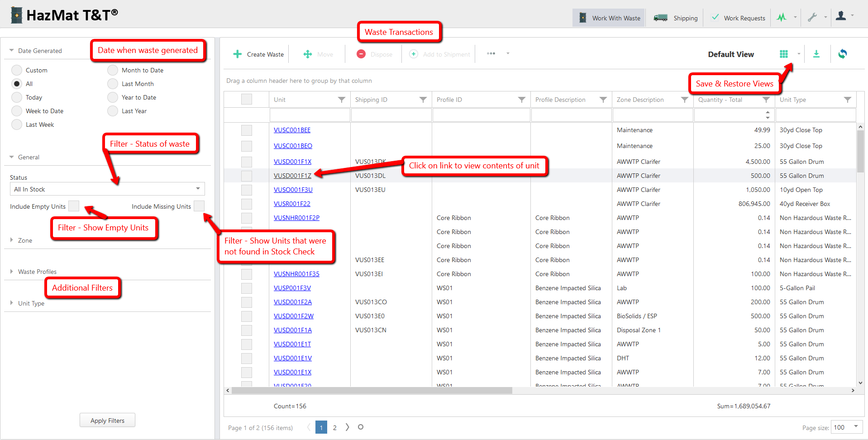This screenshot has height=440, width=868.
Task: Click the green Create Waste plus icon
Action: coord(237,54)
